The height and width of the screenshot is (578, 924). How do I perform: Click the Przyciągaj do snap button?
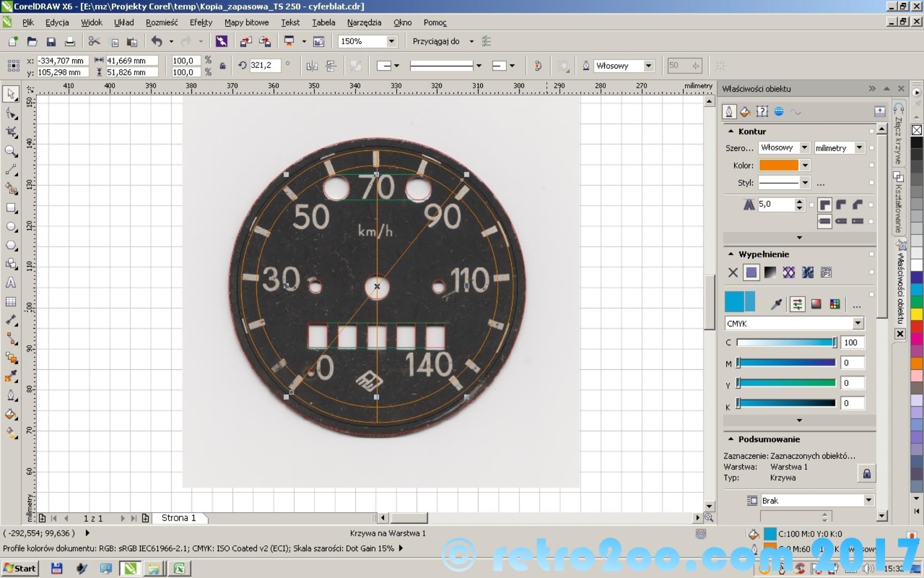pos(436,42)
